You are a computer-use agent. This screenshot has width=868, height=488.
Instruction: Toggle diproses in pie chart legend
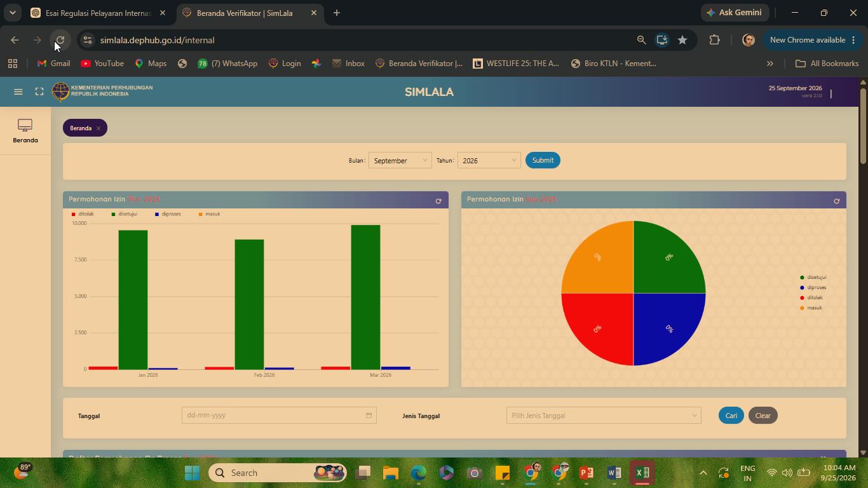pos(813,288)
